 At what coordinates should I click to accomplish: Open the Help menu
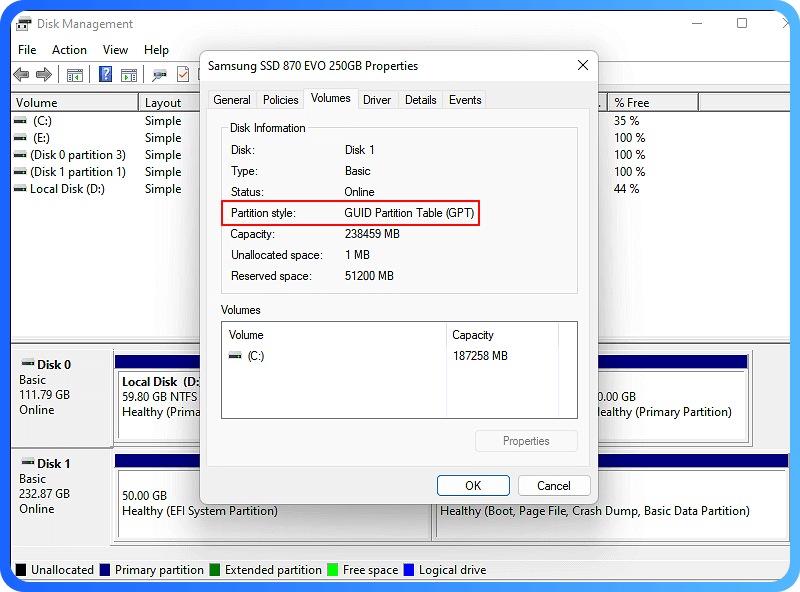coord(156,50)
